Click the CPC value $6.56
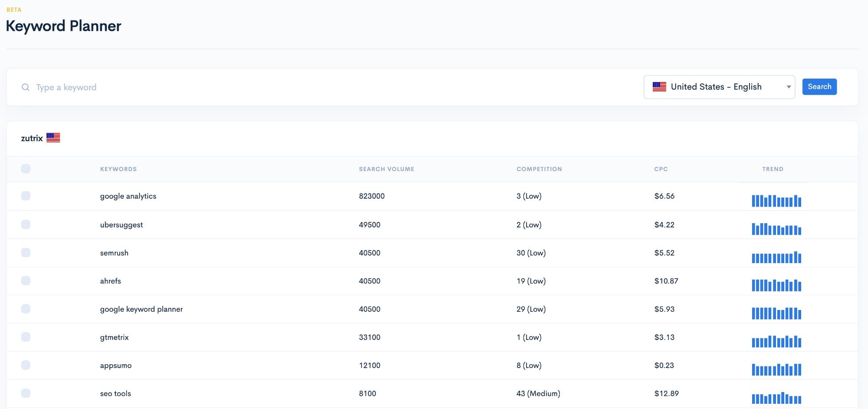 (664, 196)
